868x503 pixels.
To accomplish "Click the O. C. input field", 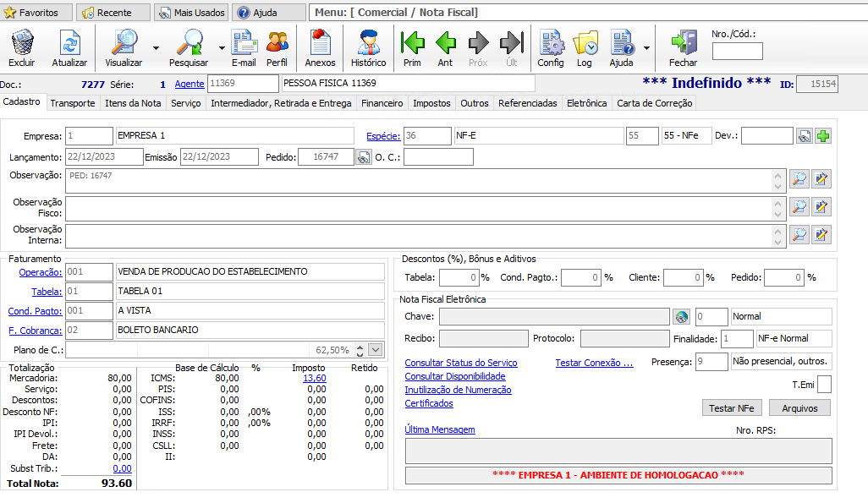I will pyautogui.click(x=438, y=157).
